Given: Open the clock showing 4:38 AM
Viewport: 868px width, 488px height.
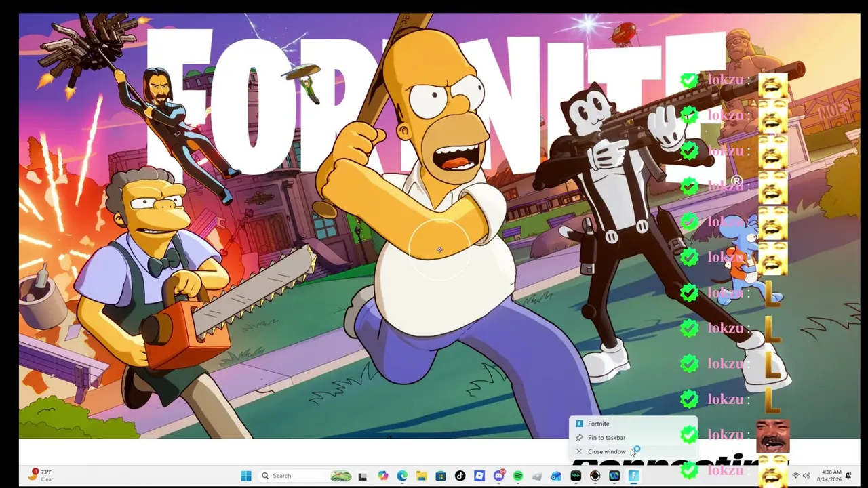Looking at the screenshot, I should coord(831,476).
